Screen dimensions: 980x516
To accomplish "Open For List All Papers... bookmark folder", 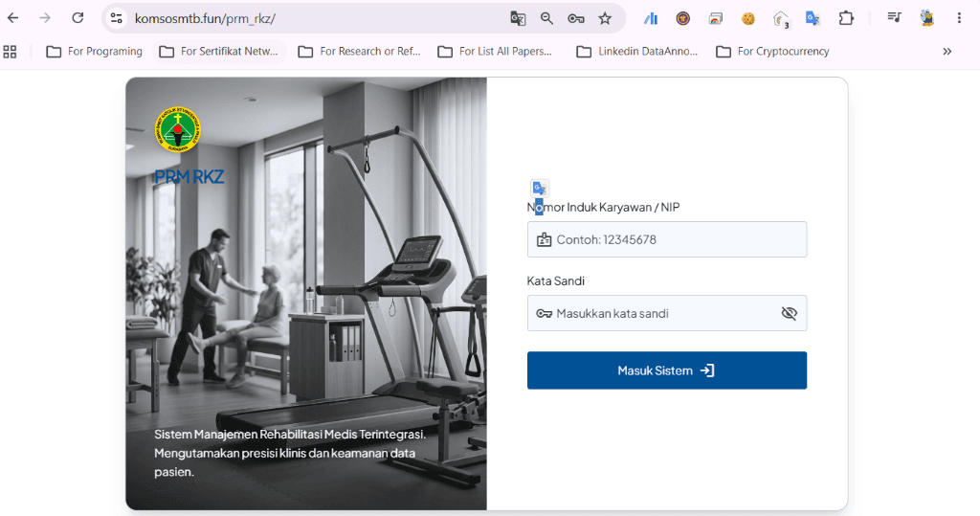I will click(x=495, y=52).
